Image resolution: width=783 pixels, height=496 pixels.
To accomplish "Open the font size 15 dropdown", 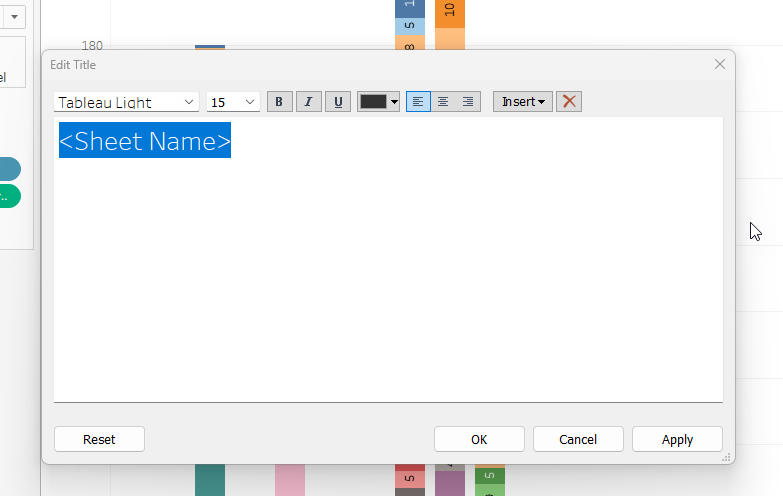I will tap(233, 102).
